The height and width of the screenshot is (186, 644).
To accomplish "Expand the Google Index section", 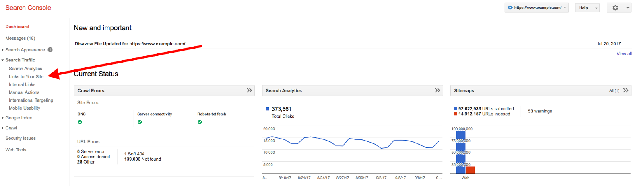I will coord(19,118).
